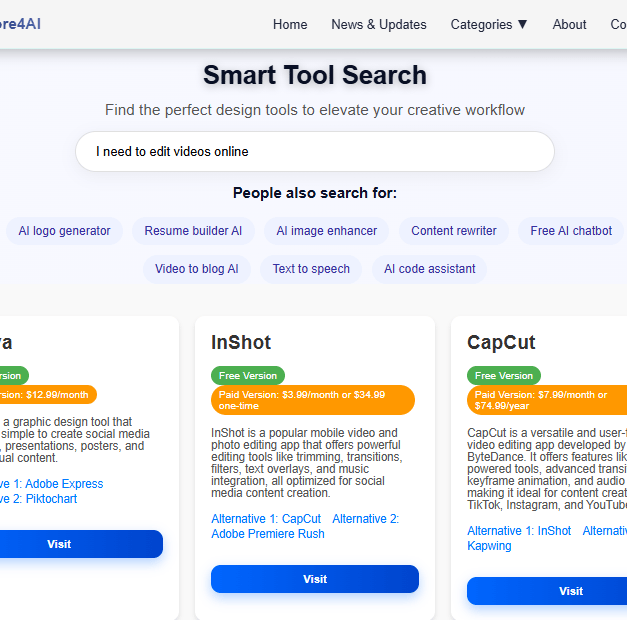Open InShot's CapCut alternative link

pyautogui.click(x=266, y=519)
